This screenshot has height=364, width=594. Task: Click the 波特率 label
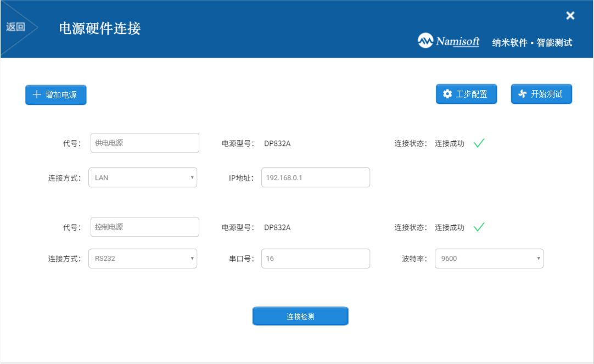tap(414, 259)
